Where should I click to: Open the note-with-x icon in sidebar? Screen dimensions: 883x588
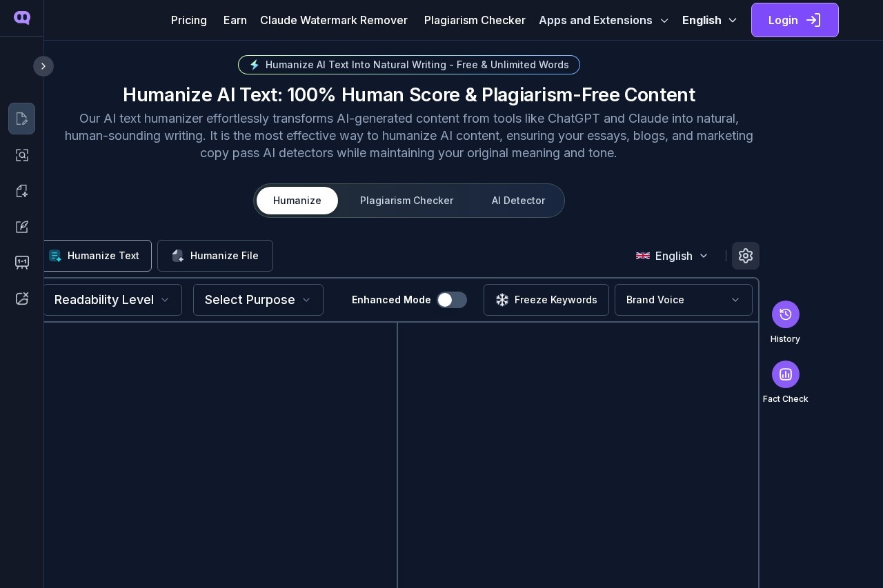coord(22,298)
